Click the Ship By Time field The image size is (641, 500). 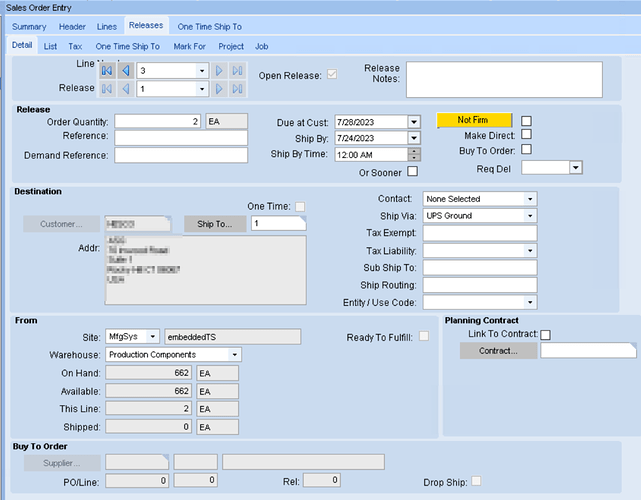(x=372, y=155)
